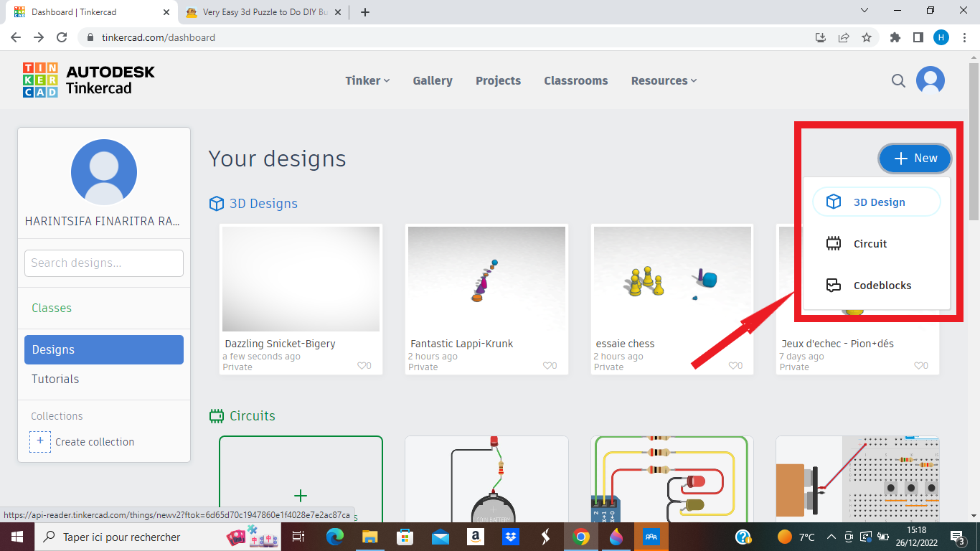This screenshot has height=551, width=980.
Task: Open the Tutorials link in sidebar
Action: (55, 379)
